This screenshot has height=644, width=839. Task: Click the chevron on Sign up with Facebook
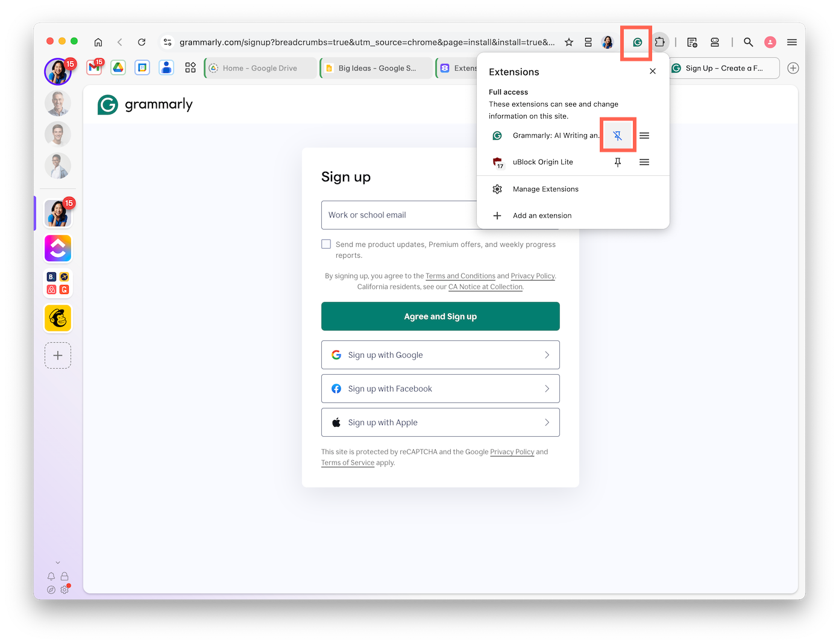tap(547, 389)
